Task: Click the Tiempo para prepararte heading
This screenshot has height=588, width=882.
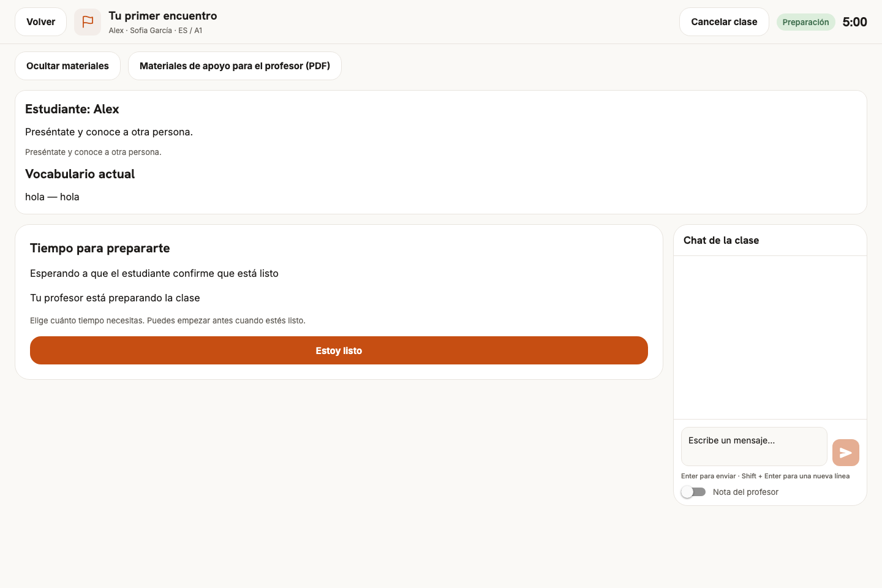Action: coord(100,248)
